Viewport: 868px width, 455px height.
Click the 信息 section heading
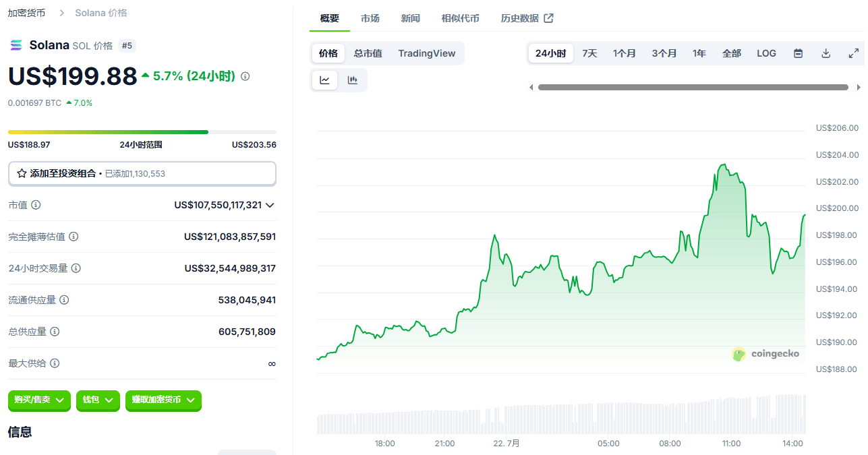click(20, 432)
